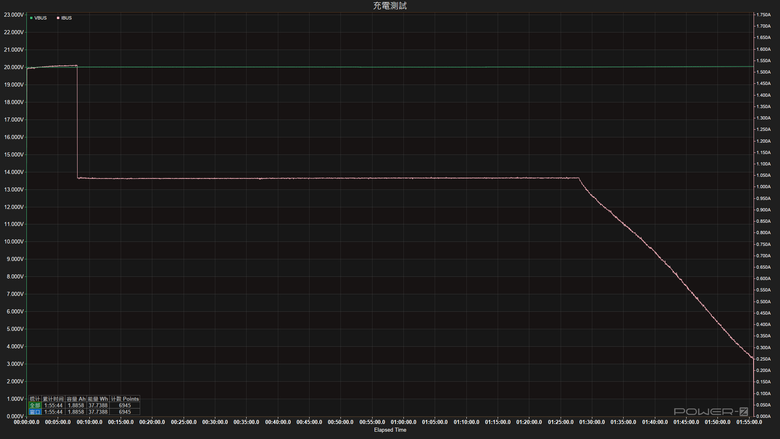Click the 00:00:00.0 time axis label

pos(26,422)
